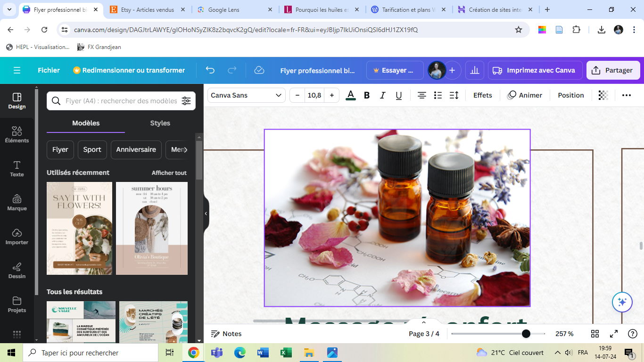Open Microsoft Excel from the taskbar
Image resolution: width=644 pixels, height=362 pixels.
point(286,353)
